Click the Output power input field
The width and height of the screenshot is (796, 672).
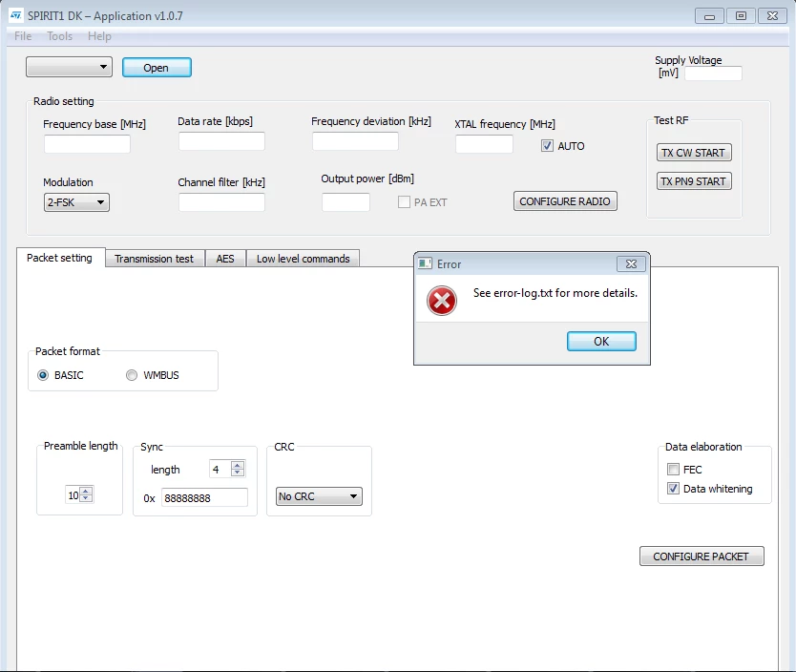[346, 202]
